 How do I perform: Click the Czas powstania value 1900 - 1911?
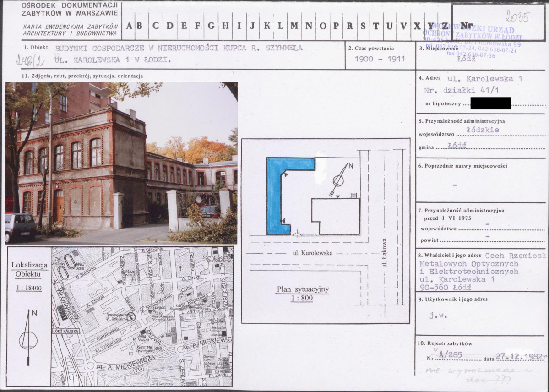coord(380,59)
